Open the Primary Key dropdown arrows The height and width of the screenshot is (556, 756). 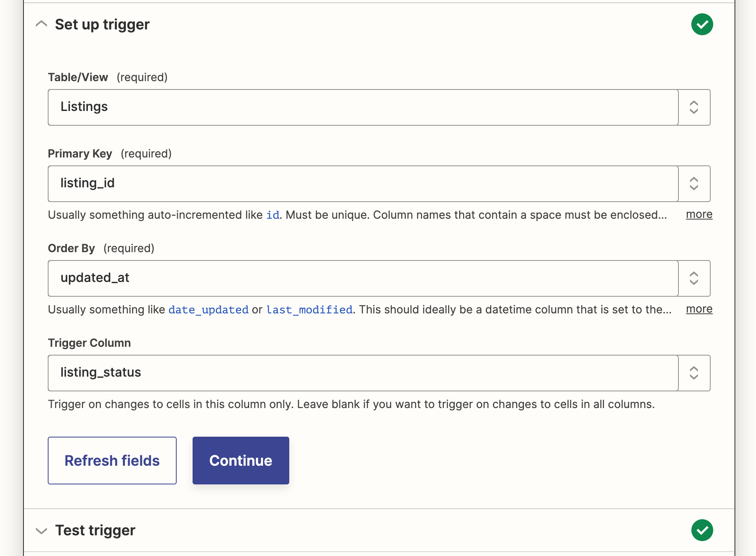coord(694,184)
